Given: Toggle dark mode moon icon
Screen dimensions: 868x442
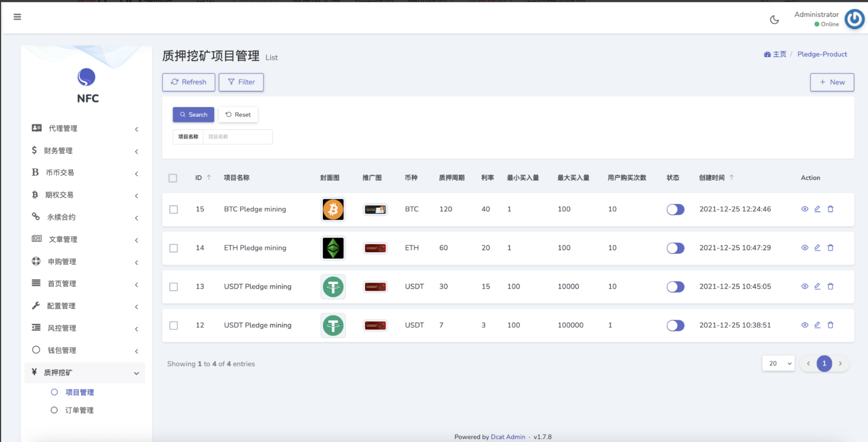Looking at the screenshot, I should pyautogui.click(x=774, y=20).
